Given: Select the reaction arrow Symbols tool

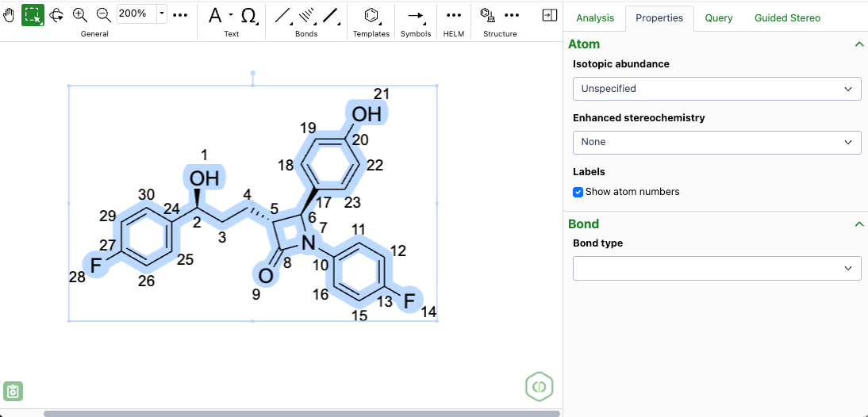Looking at the screenshot, I should [x=415, y=15].
